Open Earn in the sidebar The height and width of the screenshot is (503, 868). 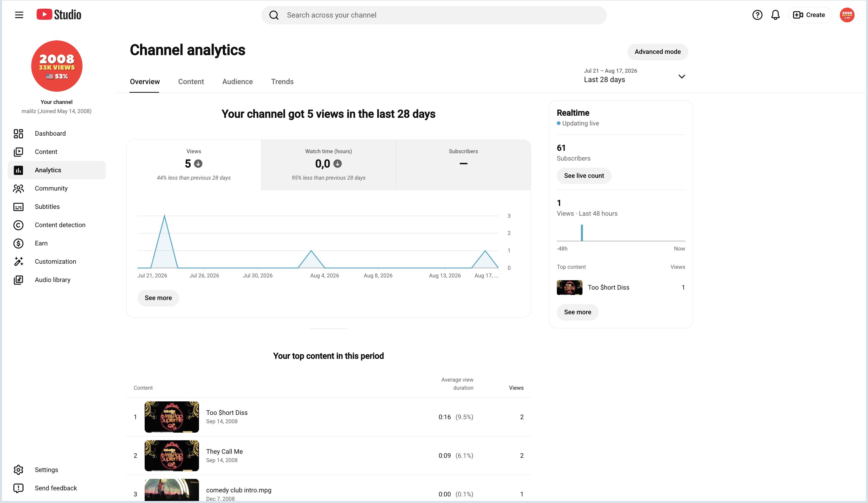(57, 243)
